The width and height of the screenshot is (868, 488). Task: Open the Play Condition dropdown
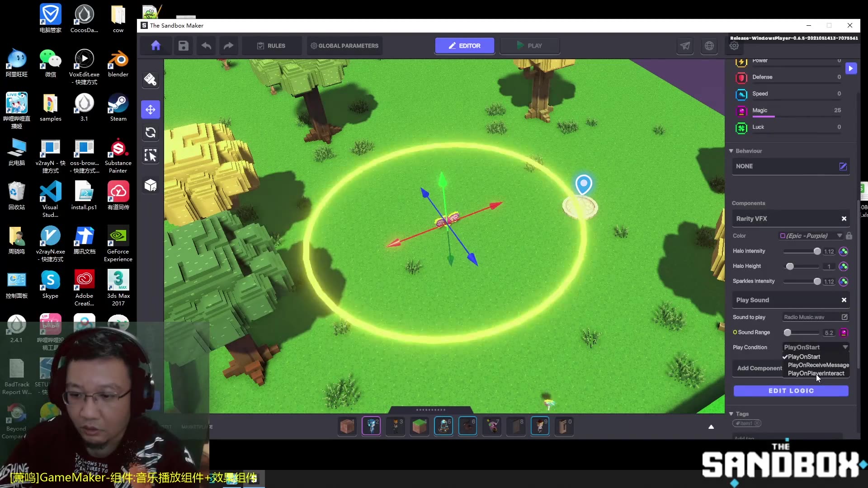[815, 347]
